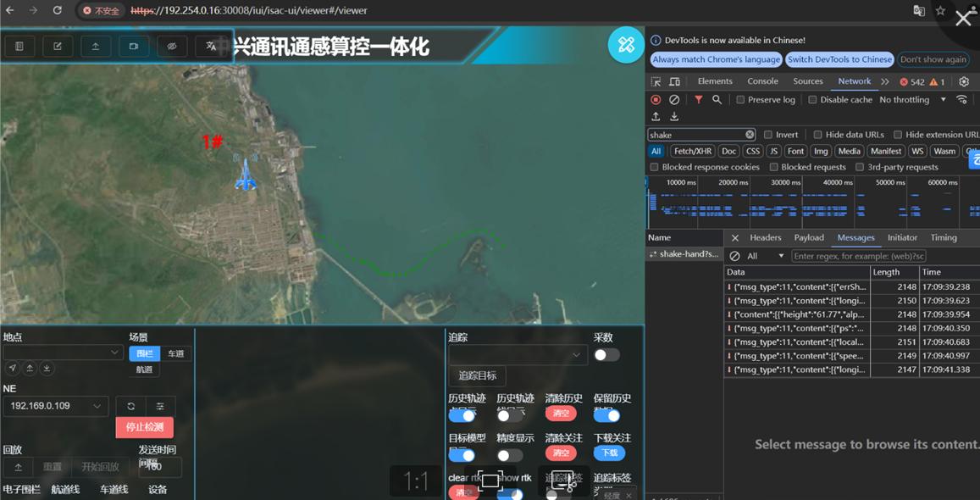Viewport: 980px width, 500px height.
Task: Click the red 停止检测 button
Action: pos(145,427)
